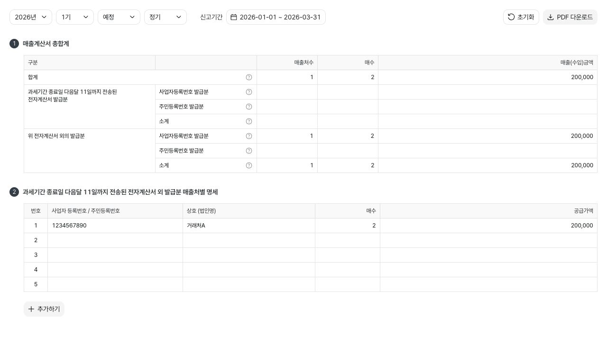The image size is (607, 364).
Task: Open the 예정 filing type dropdown
Action: (x=119, y=17)
